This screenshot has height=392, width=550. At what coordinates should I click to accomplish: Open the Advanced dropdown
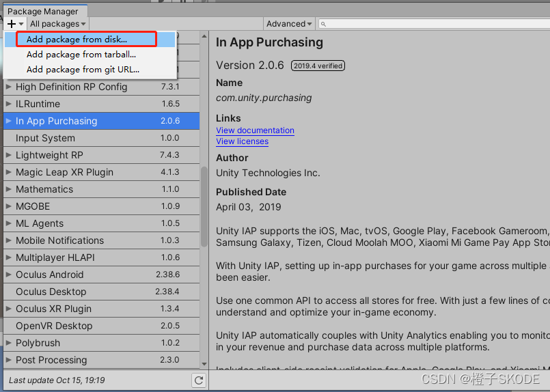pyautogui.click(x=289, y=24)
